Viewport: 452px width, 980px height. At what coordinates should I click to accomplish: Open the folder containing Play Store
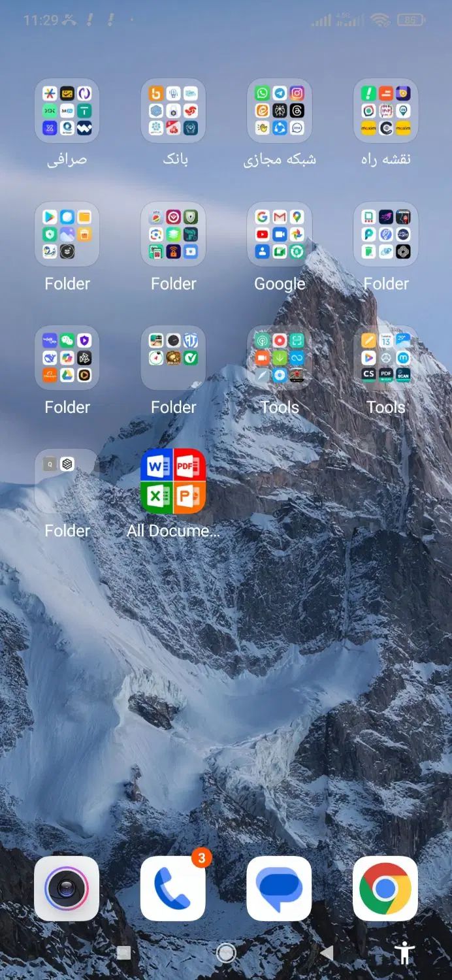pos(67,234)
